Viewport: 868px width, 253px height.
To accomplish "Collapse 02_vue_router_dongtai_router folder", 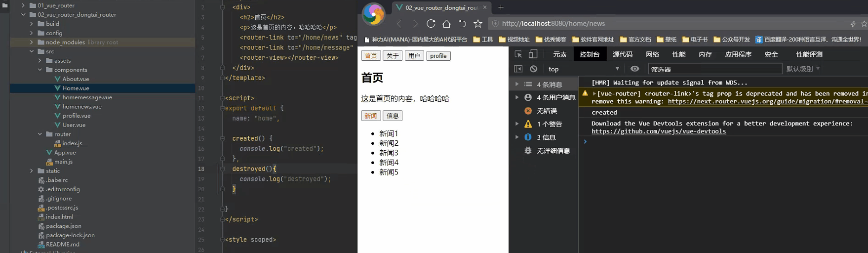I will (x=23, y=15).
